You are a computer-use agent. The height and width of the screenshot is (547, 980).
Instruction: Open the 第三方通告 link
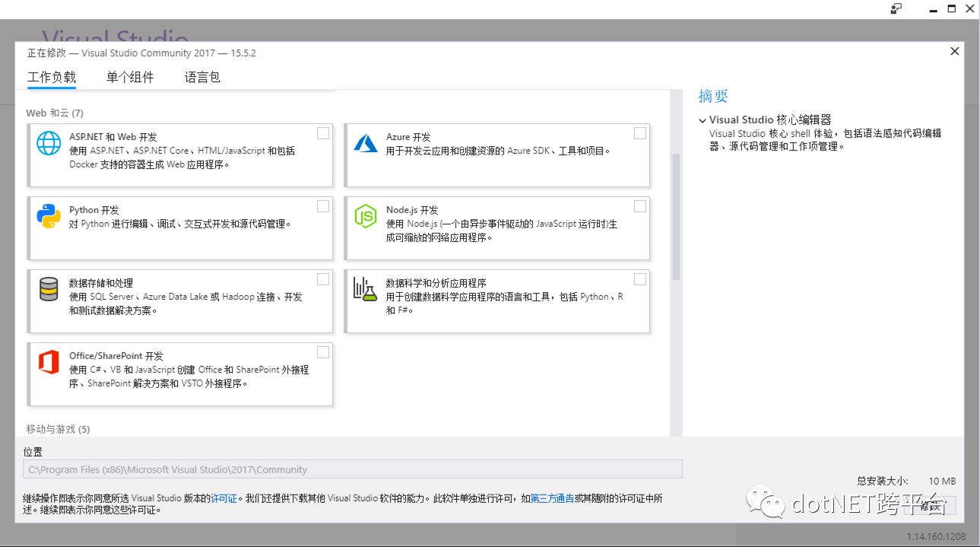(x=552, y=498)
